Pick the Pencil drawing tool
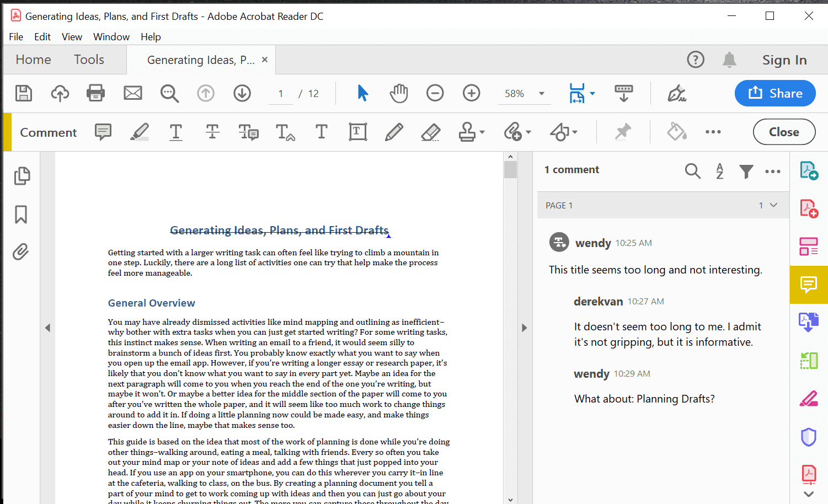Image resolution: width=828 pixels, height=504 pixels. click(x=394, y=132)
